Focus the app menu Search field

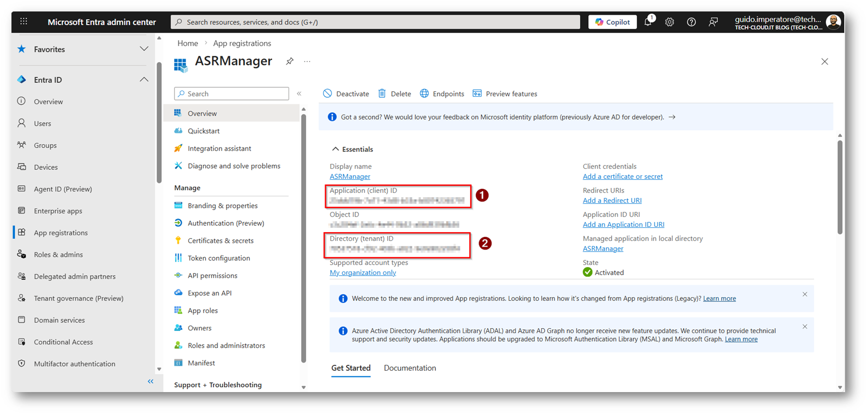[231, 94]
